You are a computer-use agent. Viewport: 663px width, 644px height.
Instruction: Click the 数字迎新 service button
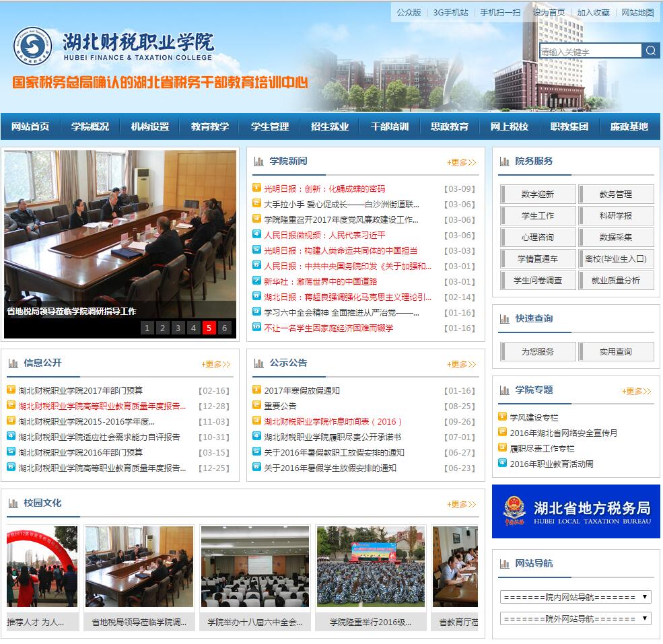tap(538, 194)
